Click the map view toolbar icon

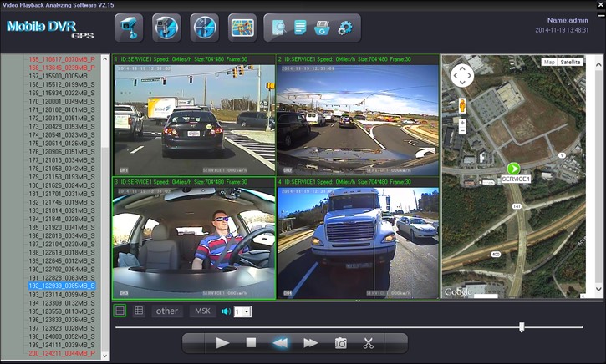pos(243,28)
